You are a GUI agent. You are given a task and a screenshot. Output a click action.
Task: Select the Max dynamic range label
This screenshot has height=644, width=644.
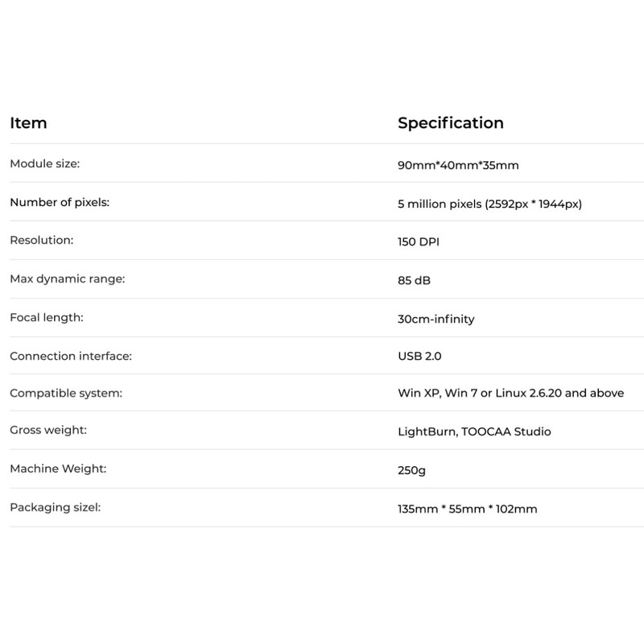tap(67, 279)
